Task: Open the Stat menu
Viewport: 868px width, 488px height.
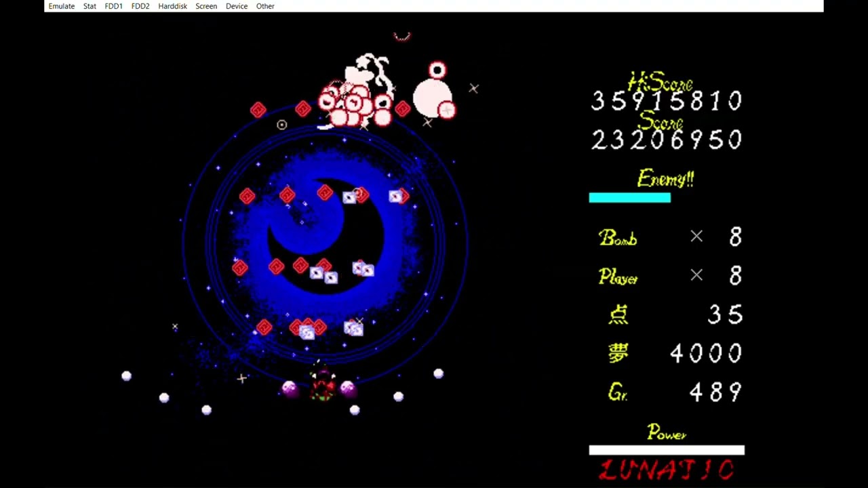Action: tap(90, 6)
